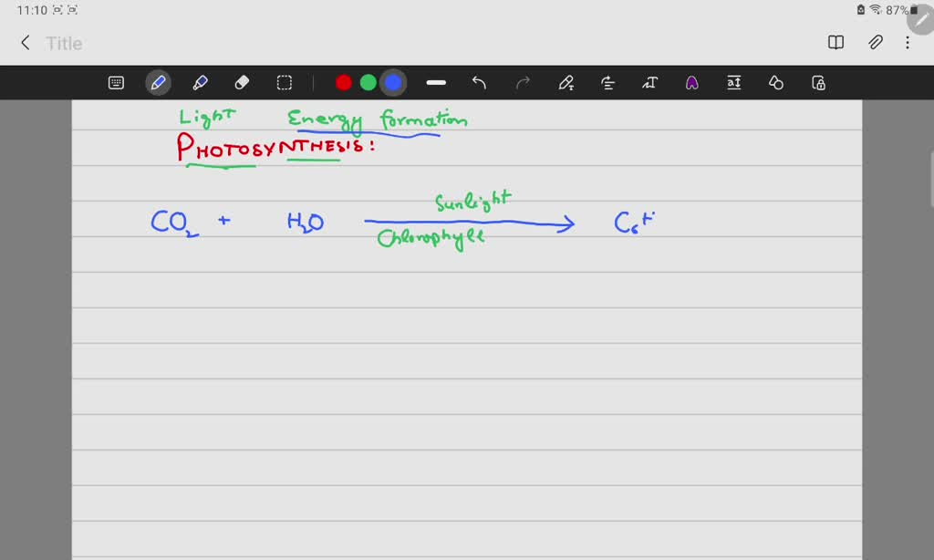934x560 pixels.
Task: Undo the last pen stroke
Action: pos(479,82)
